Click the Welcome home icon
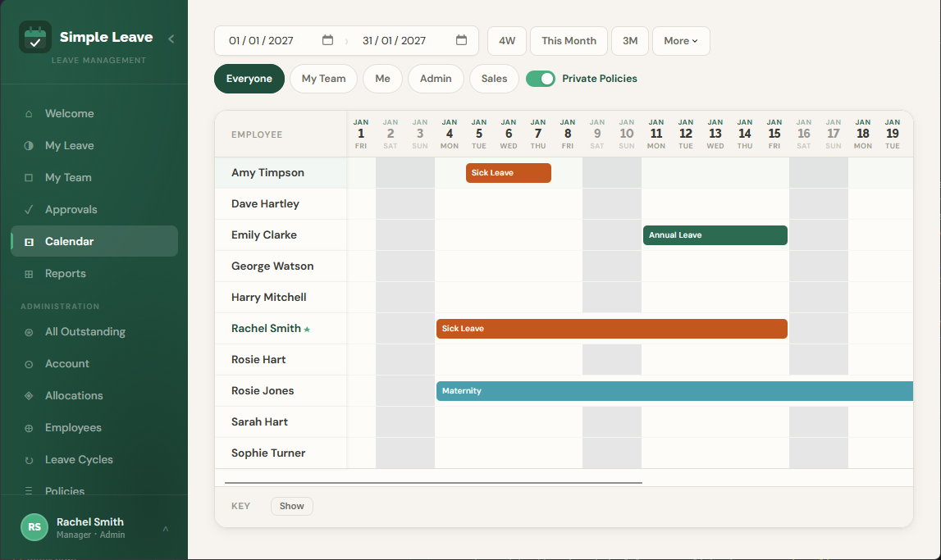 [x=29, y=113]
